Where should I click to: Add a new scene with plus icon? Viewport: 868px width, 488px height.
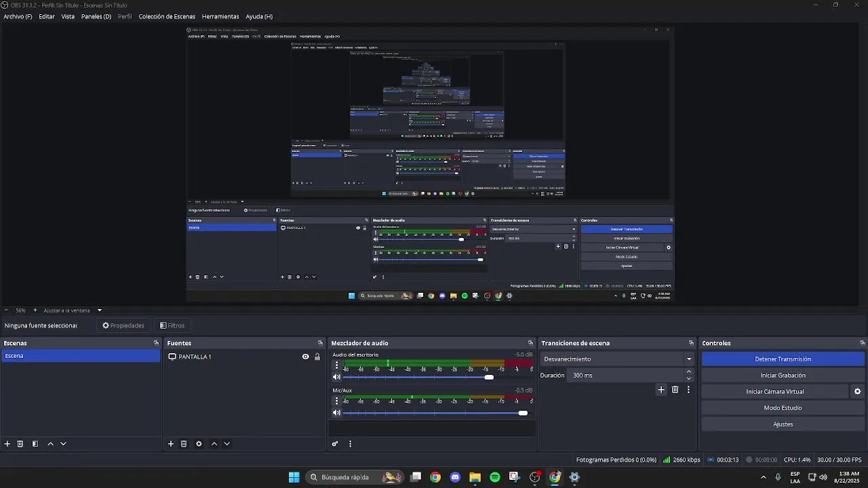(7, 444)
